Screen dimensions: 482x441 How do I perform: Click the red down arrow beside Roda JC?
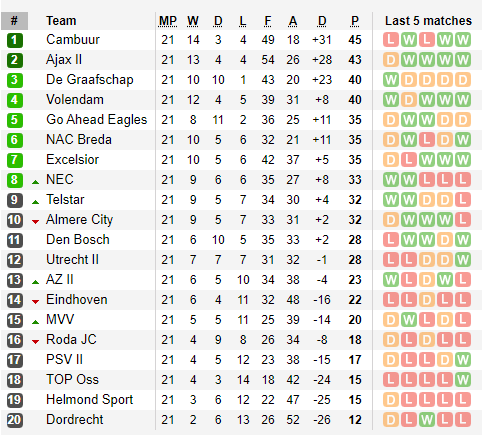(35, 342)
